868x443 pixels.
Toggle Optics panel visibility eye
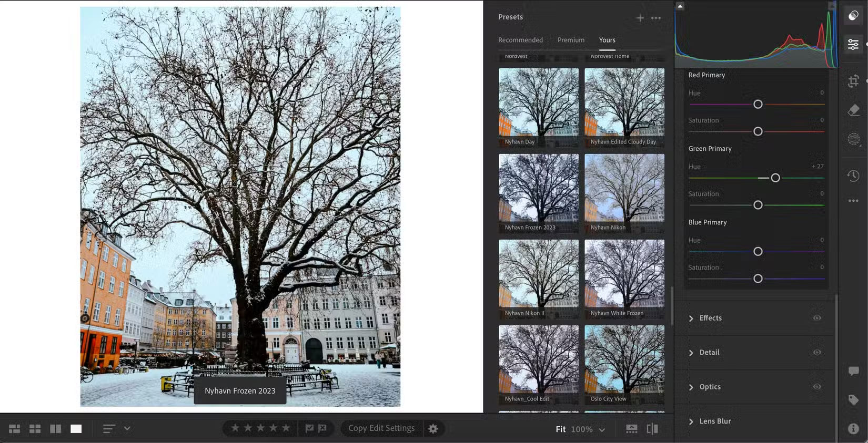[816, 387]
